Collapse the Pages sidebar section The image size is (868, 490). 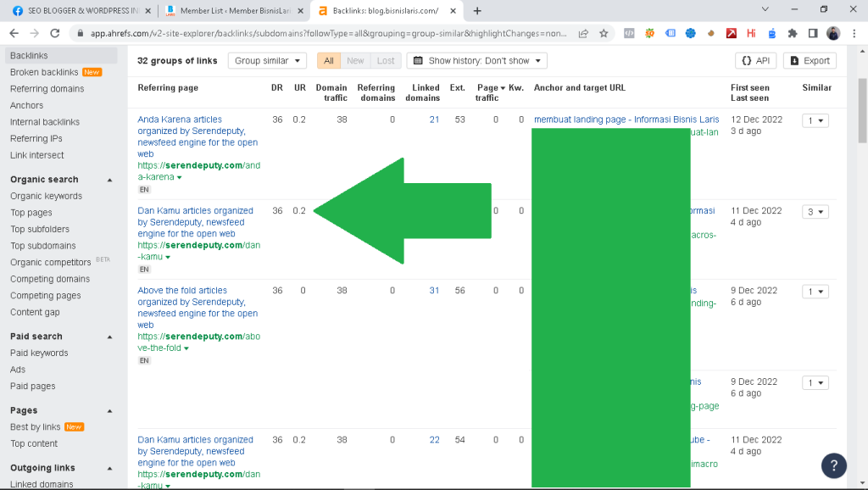click(109, 411)
